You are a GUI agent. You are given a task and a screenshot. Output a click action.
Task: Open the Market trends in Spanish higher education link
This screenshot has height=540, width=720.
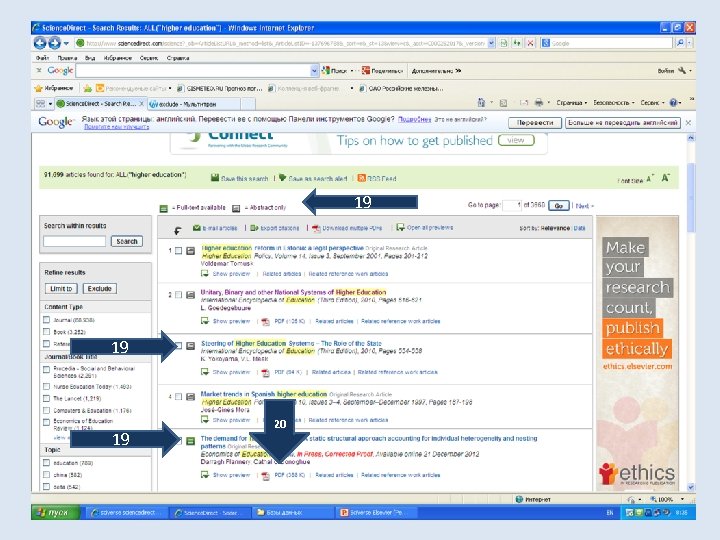click(264, 394)
